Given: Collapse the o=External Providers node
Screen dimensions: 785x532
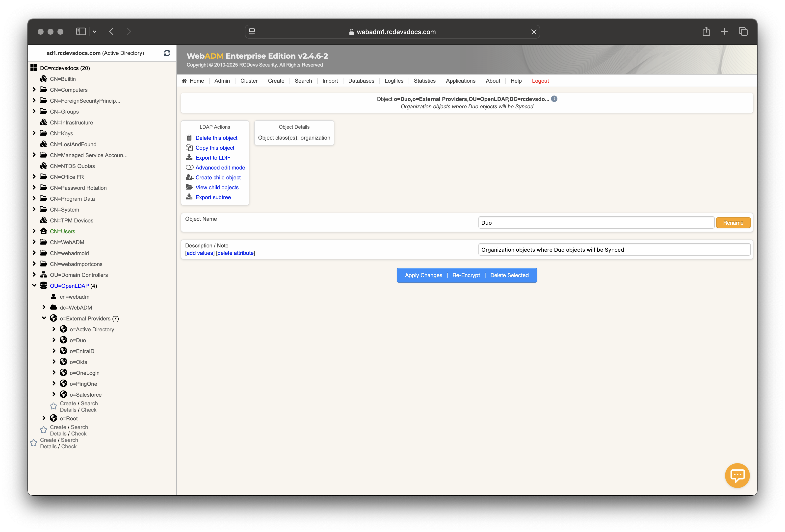Looking at the screenshot, I should [x=44, y=318].
